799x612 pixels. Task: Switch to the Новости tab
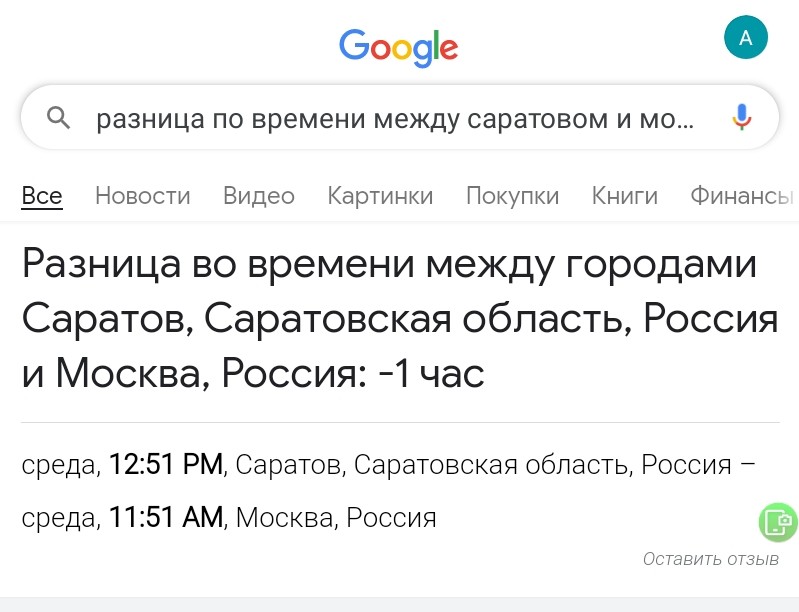coord(142,196)
